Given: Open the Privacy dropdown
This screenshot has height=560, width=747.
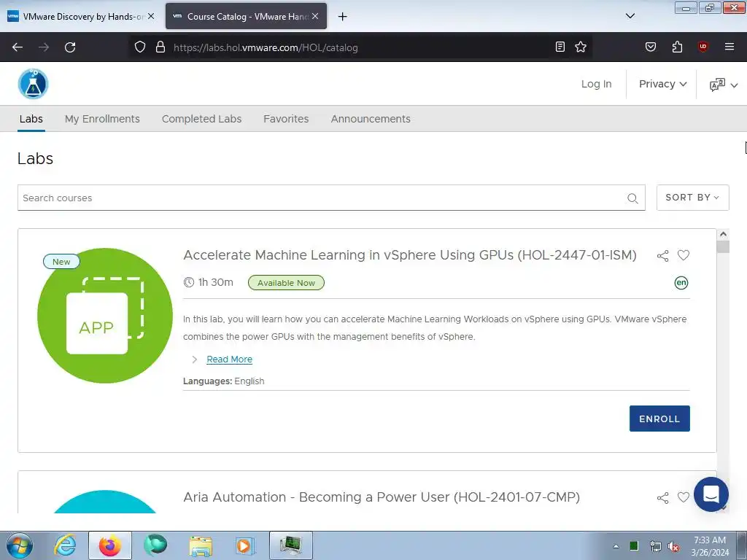Looking at the screenshot, I should 662,84.
